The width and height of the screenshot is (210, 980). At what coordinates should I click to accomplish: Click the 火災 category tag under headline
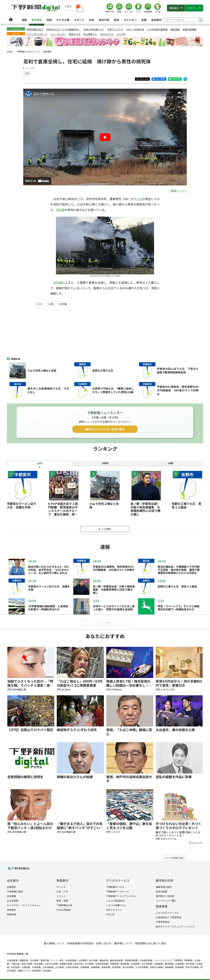[27, 73]
